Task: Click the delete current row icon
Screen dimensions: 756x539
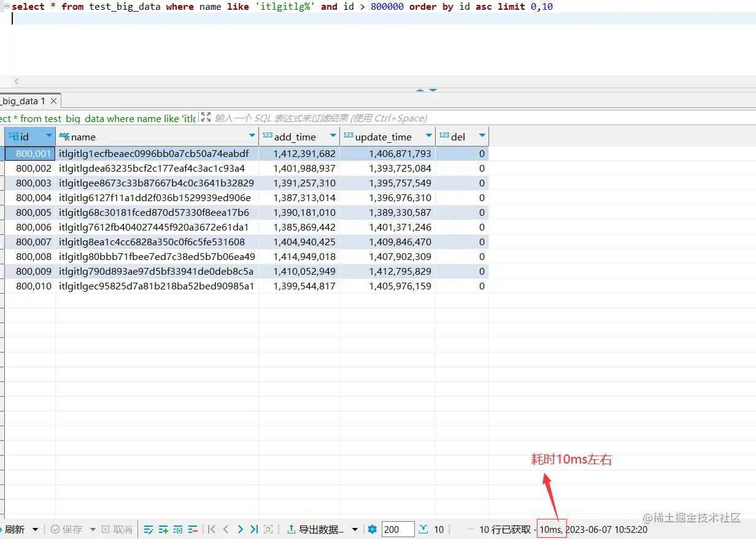Action: (193, 529)
